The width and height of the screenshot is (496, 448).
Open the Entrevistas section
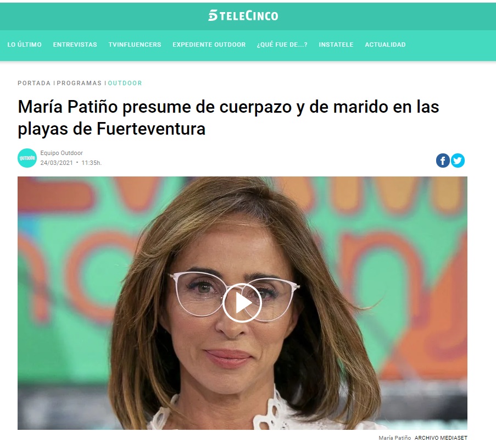click(75, 45)
